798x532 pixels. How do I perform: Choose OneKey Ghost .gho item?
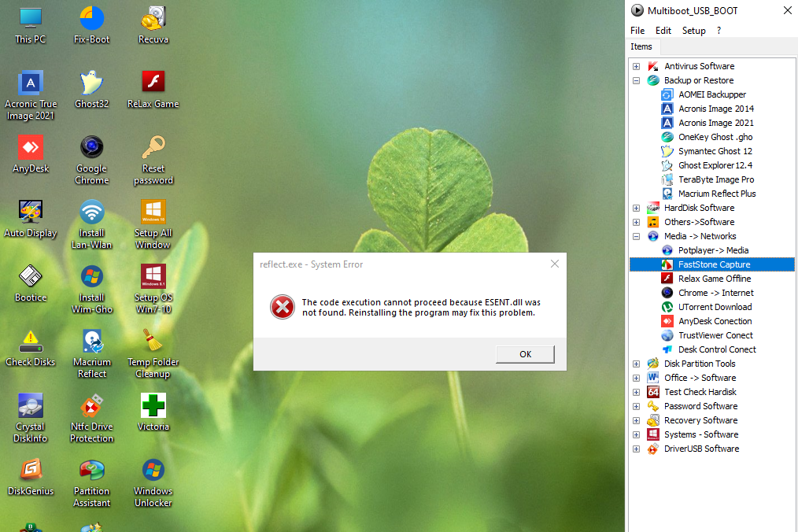coord(715,138)
